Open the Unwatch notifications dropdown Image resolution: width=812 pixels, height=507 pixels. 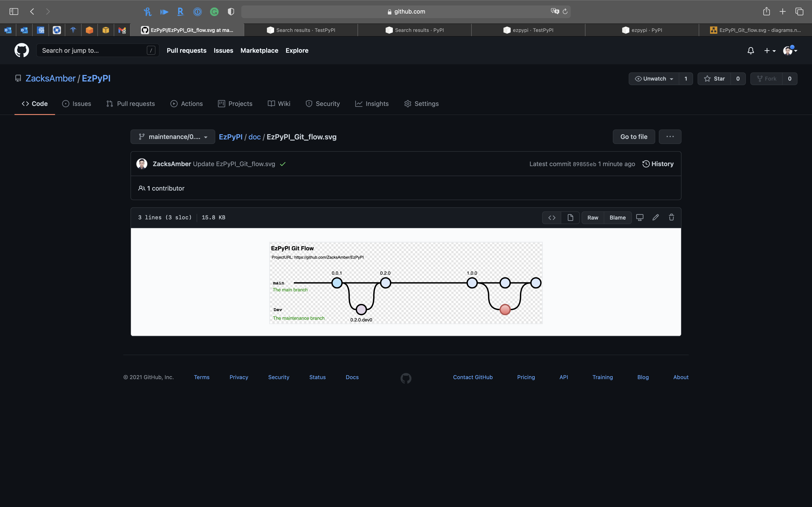654,79
